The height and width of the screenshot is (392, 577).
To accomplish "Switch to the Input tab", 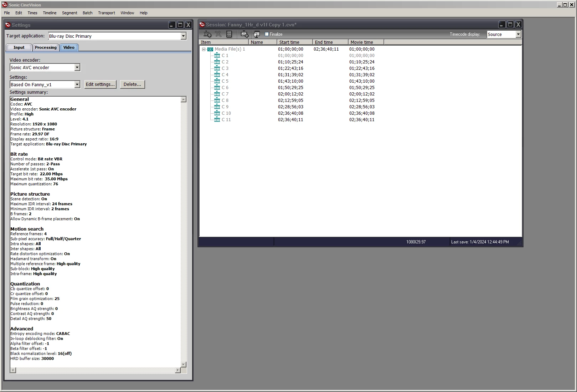I will [x=19, y=47].
